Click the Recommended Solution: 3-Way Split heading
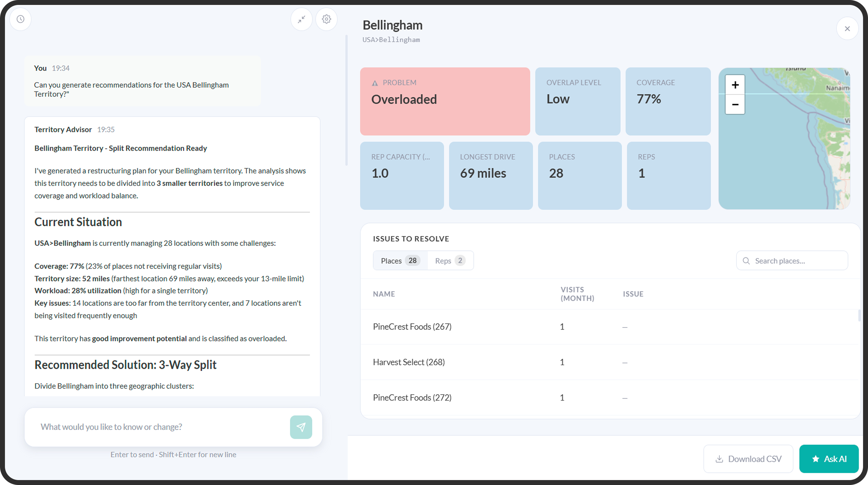This screenshot has width=868, height=485. [126, 365]
